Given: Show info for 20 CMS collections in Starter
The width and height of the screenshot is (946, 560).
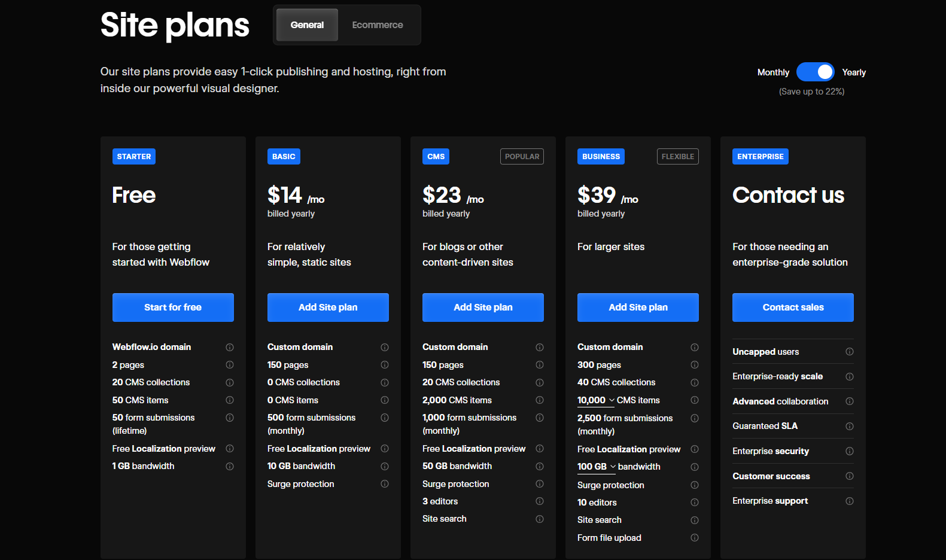Looking at the screenshot, I should click(230, 383).
